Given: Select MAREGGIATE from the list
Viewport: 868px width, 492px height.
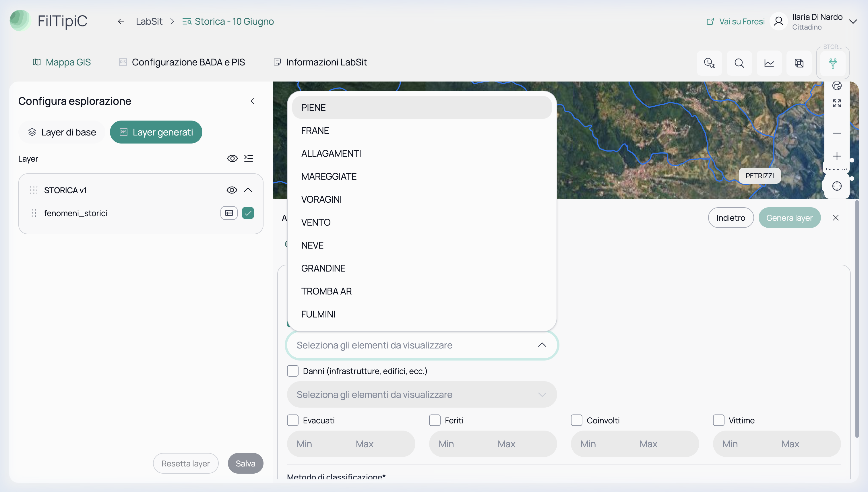Looking at the screenshot, I should (422, 176).
